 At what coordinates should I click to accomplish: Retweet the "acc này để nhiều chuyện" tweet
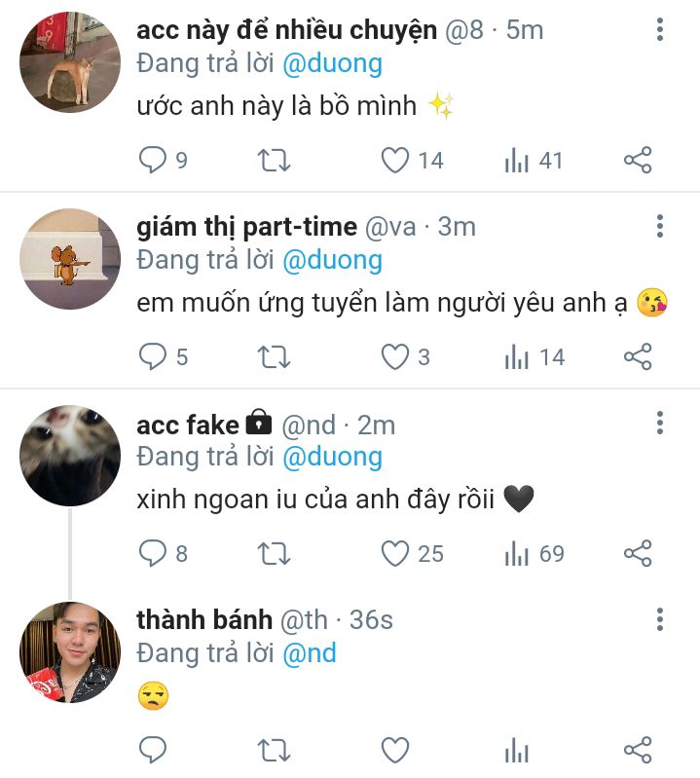pos(274,160)
